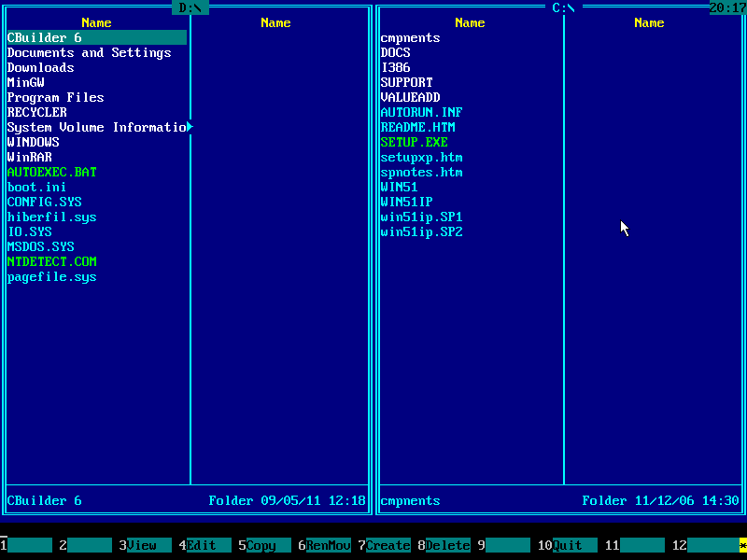Screen dimensions: 747x560
Task: Select the VALUEADD folder
Action: click(410, 97)
